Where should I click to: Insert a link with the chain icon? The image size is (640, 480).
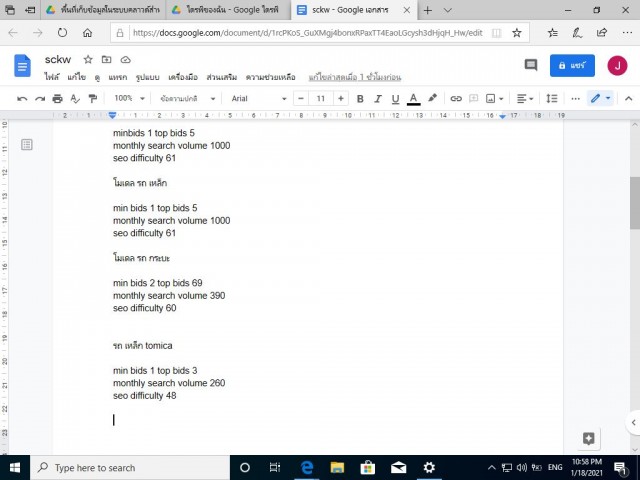(456, 98)
